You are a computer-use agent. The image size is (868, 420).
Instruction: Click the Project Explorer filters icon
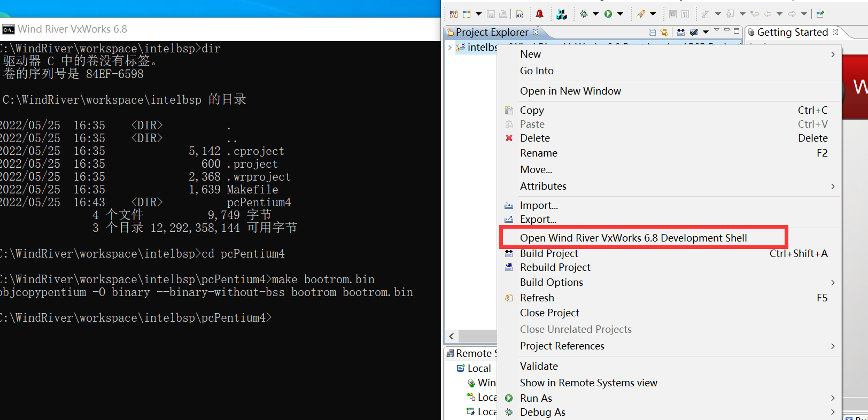pyautogui.click(x=681, y=32)
